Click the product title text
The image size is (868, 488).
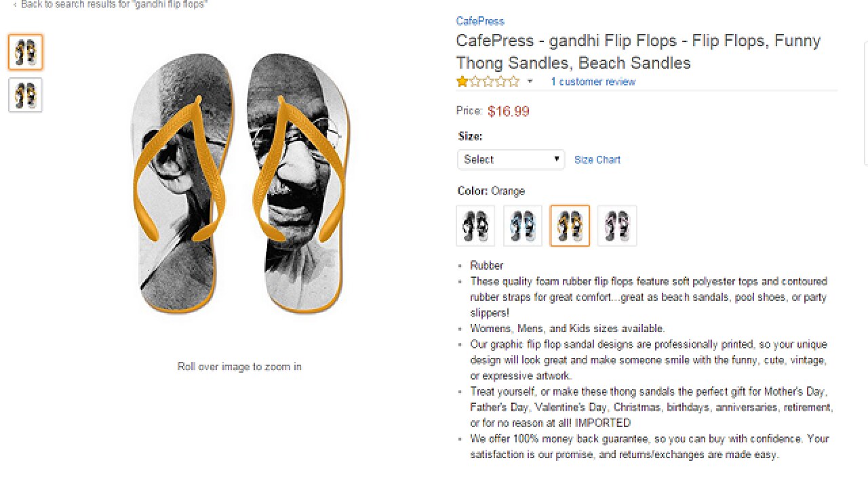coord(637,52)
